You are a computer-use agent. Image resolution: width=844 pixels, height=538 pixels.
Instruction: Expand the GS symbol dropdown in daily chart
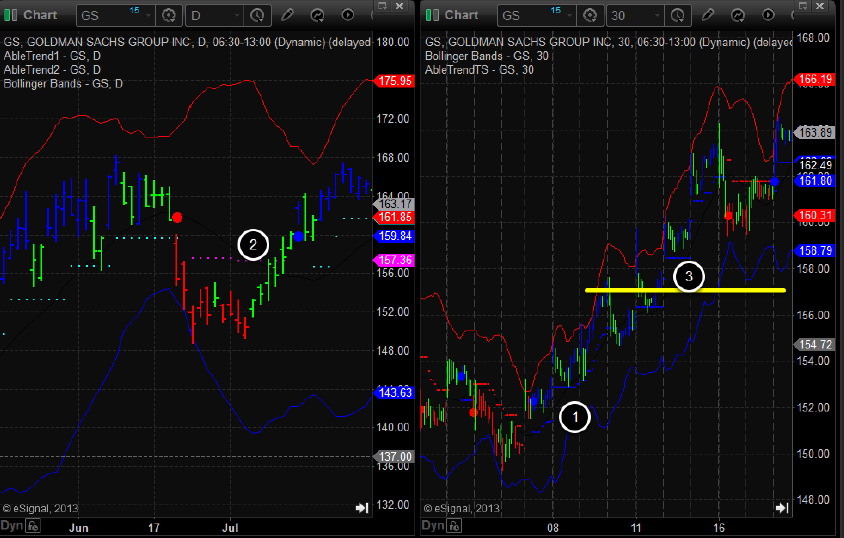coord(149,16)
